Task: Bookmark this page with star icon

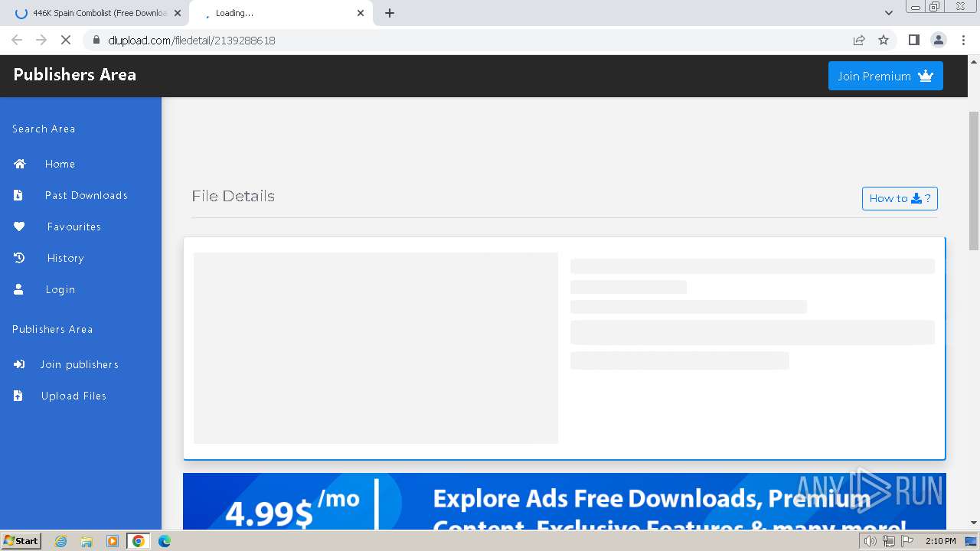Action: [x=884, y=40]
